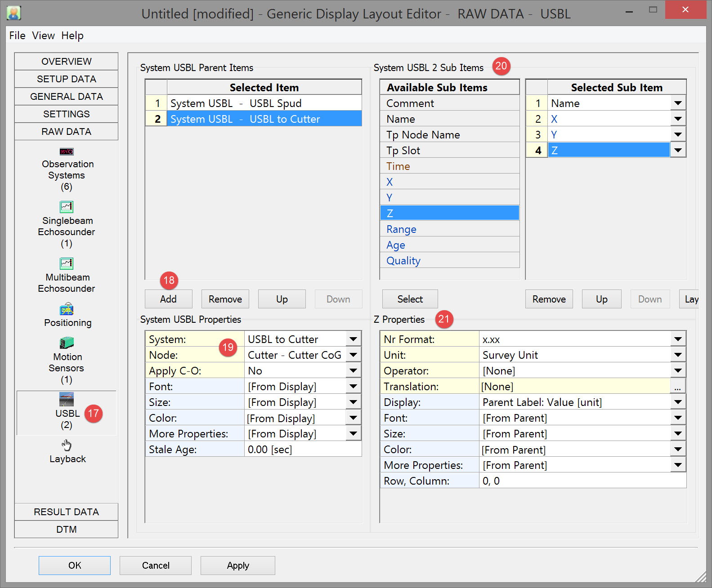The width and height of the screenshot is (712, 588).
Task: Select the Multibeam Echosounder icon
Action: pos(67,264)
